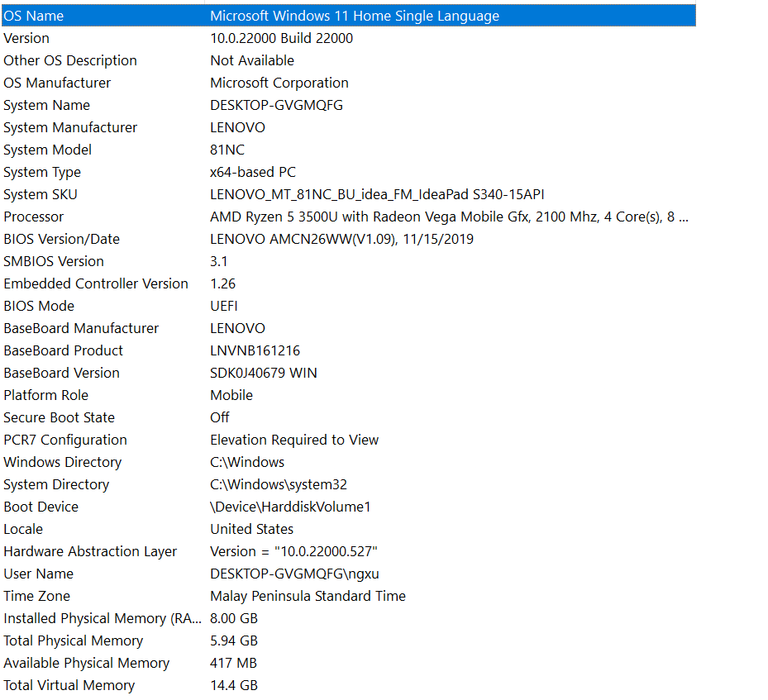
Task: Select installed memory value 8.00 GB
Action: [x=234, y=619]
